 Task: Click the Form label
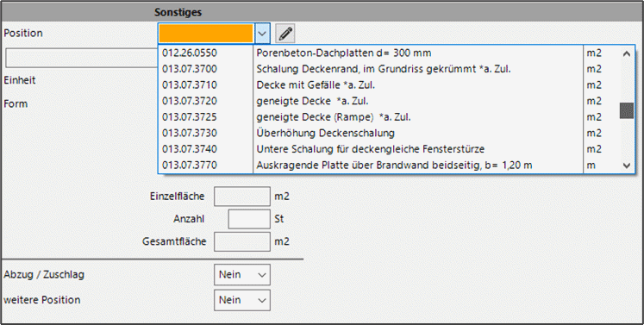coord(16,104)
